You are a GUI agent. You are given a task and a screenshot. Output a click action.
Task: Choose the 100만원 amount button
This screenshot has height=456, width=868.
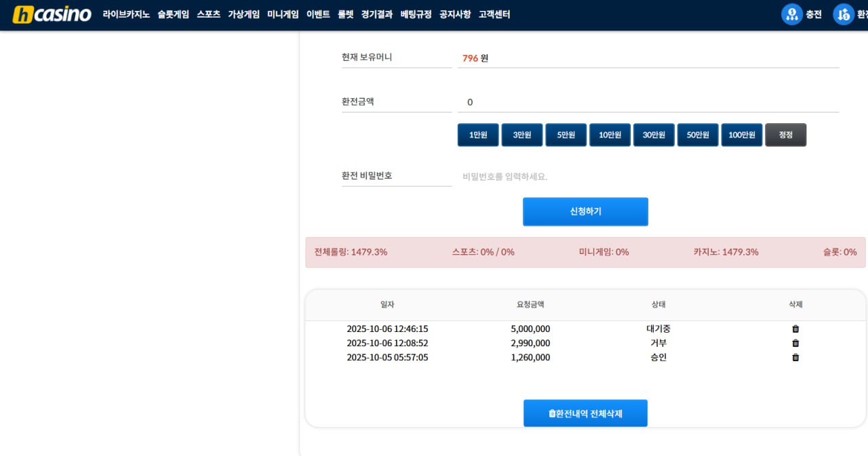(x=742, y=135)
